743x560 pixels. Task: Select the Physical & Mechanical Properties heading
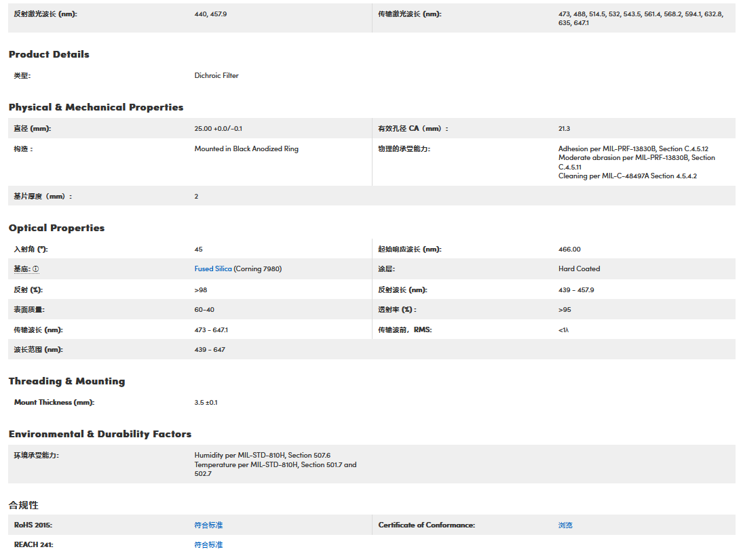(96, 107)
